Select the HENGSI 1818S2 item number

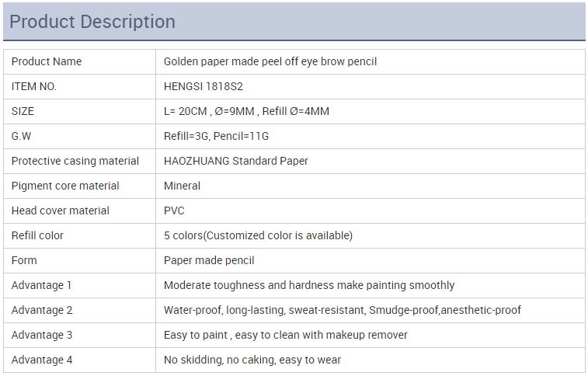click(x=204, y=86)
